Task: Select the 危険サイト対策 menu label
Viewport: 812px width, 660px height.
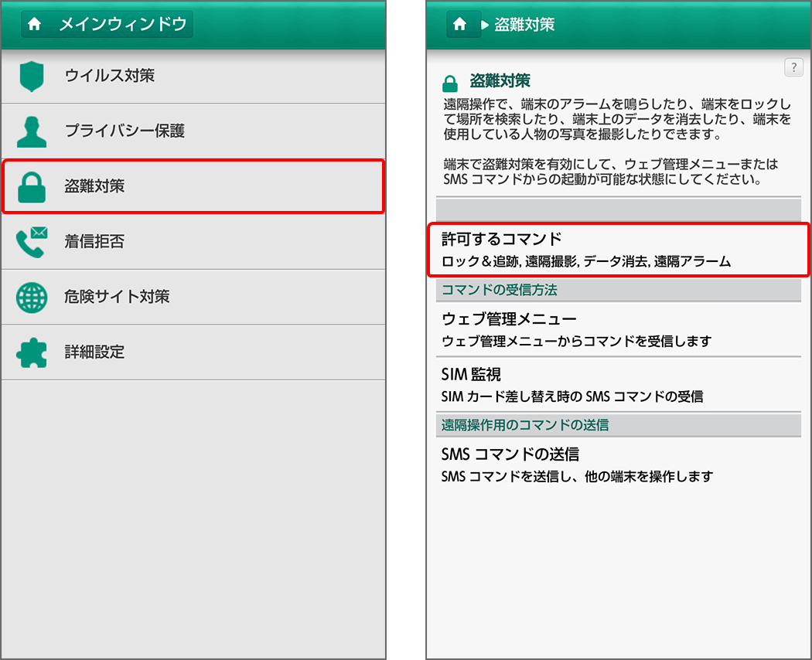Action: click(117, 297)
